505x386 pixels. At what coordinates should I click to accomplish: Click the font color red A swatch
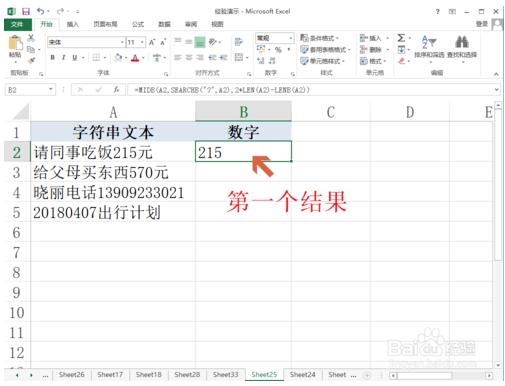tap(135, 58)
